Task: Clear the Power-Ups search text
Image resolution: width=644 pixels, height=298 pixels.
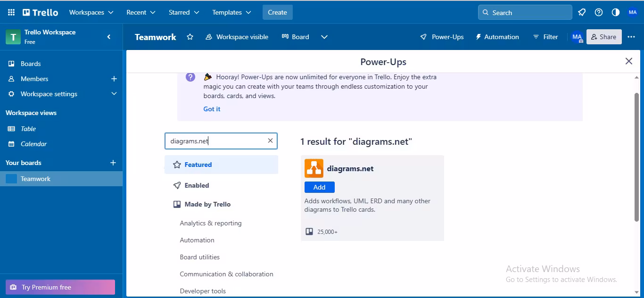Action: coord(270,141)
